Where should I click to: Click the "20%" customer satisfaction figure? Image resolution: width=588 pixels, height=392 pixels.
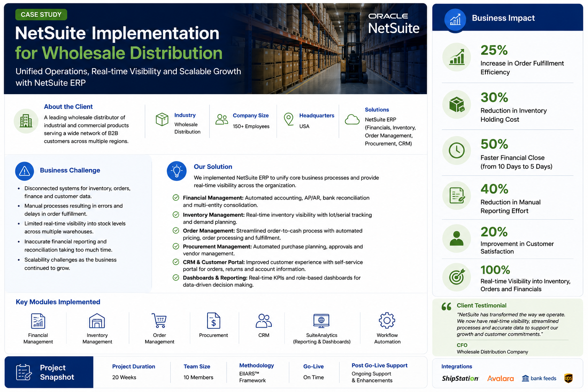point(494,232)
